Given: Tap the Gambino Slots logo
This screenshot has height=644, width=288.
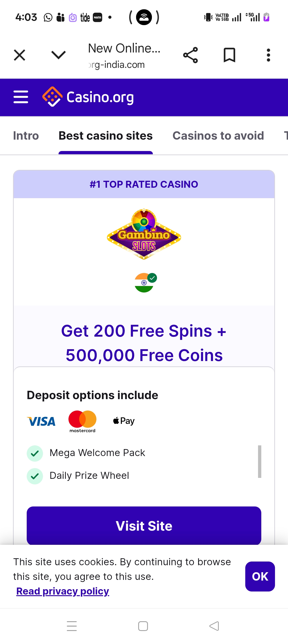Looking at the screenshot, I should coord(144,234).
